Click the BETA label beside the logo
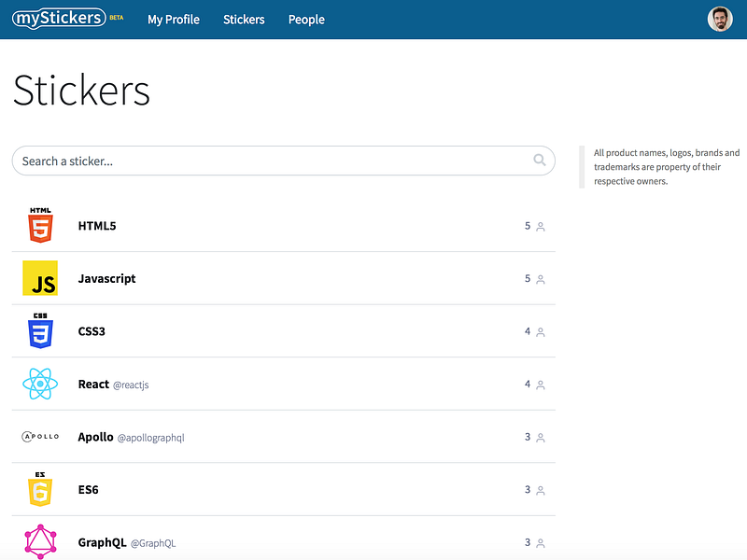 (116, 18)
